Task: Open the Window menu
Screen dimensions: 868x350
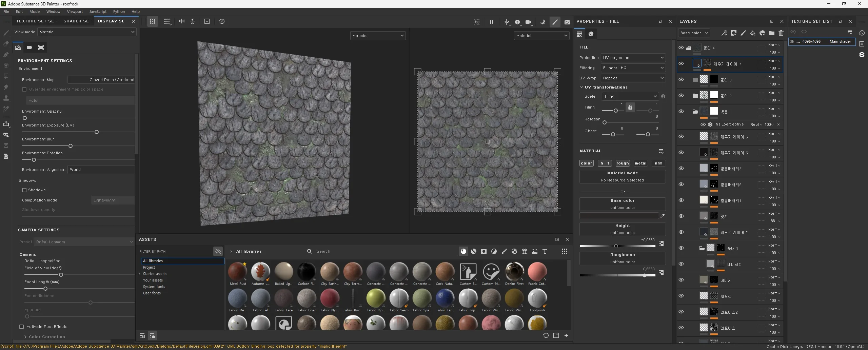Action: pyautogui.click(x=53, y=12)
